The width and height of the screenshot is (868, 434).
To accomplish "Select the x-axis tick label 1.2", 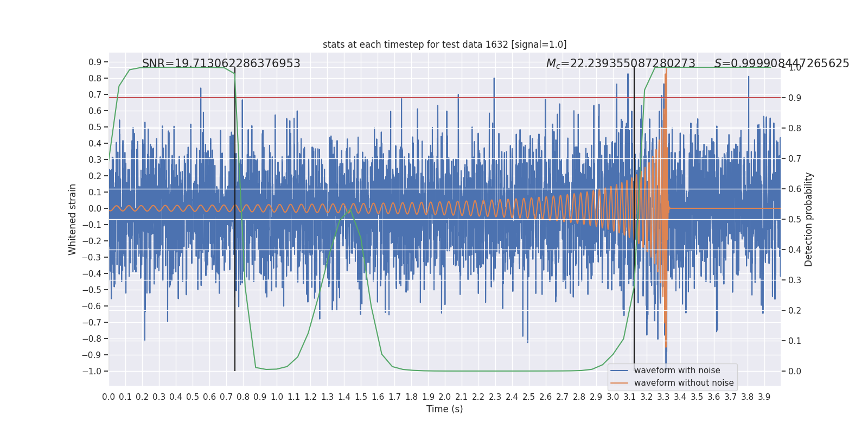I will [x=310, y=397].
